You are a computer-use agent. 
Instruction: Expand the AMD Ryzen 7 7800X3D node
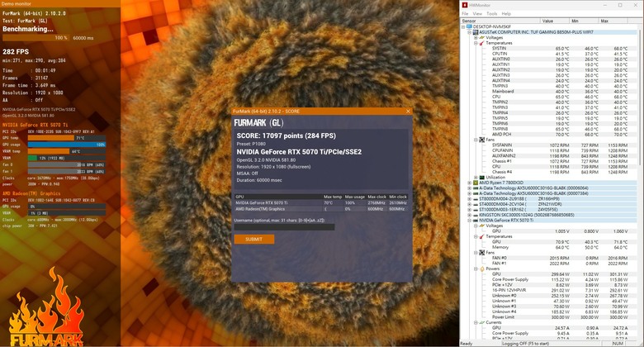point(470,183)
